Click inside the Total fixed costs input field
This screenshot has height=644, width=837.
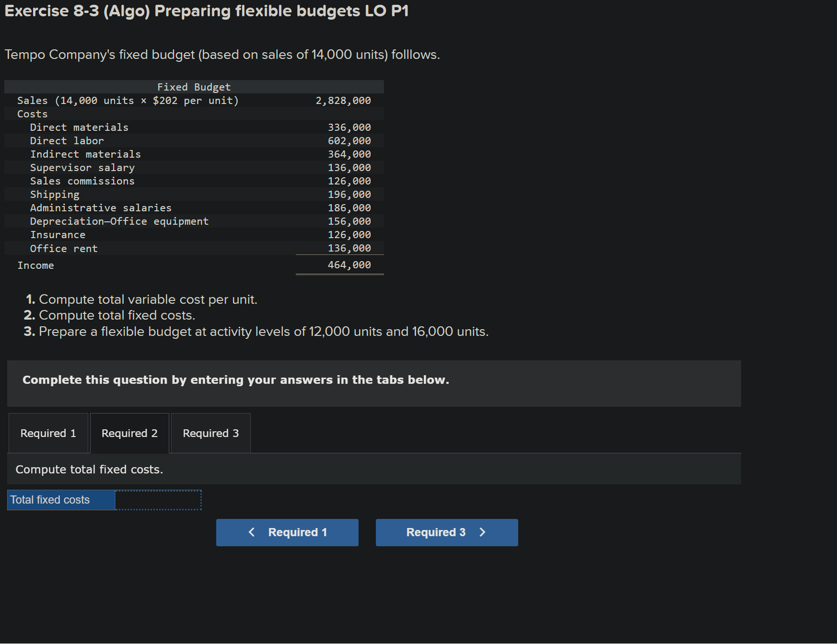point(158,500)
